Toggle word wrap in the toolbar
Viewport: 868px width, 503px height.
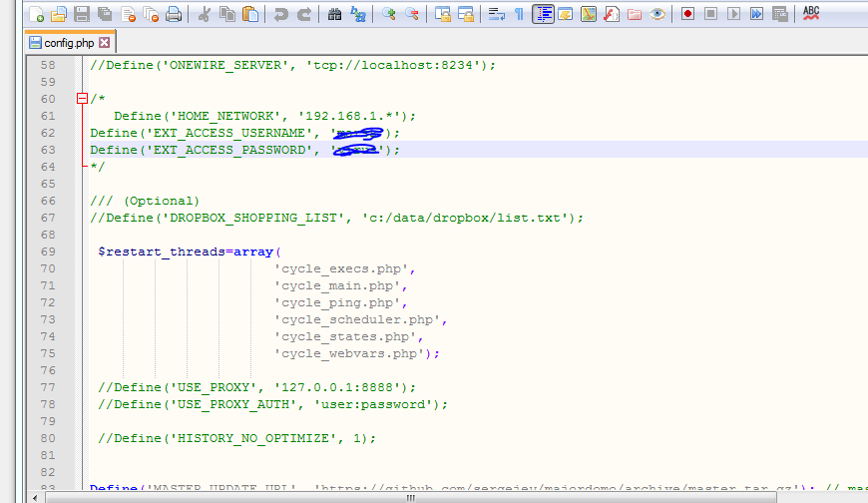[x=496, y=14]
